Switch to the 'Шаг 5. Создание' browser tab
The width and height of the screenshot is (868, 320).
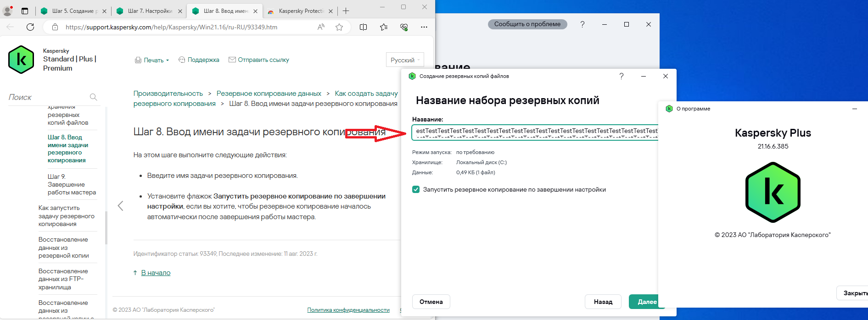click(x=73, y=11)
